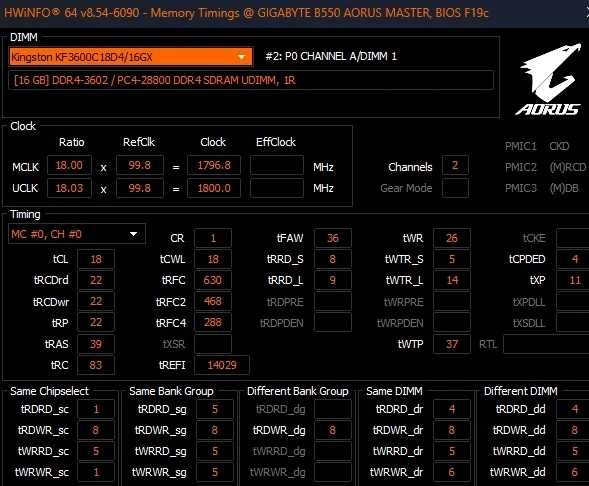The width and height of the screenshot is (589, 486).
Task: Click the tRCDwr value 22
Action: click(96, 301)
